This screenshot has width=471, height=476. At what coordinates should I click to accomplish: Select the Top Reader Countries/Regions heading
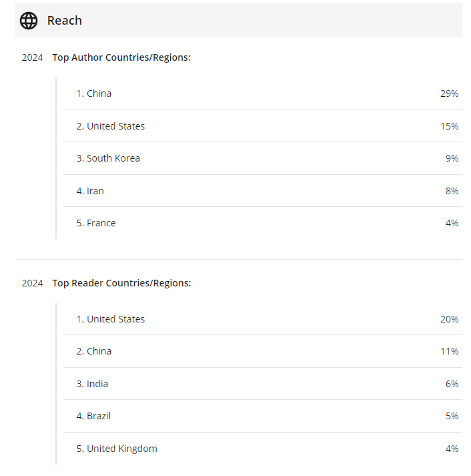click(x=121, y=283)
